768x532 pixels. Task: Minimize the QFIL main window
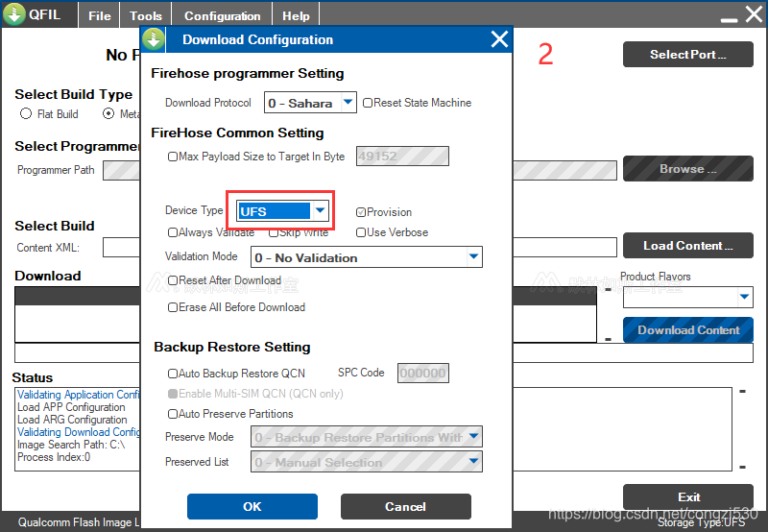pyautogui.click(x=729, y=19)
